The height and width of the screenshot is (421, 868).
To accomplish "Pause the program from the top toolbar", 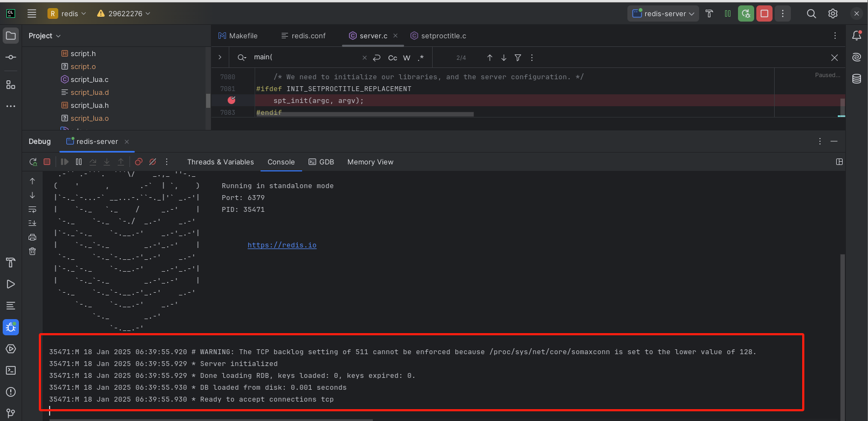I will pyautogui.click(x=728, y=13).
